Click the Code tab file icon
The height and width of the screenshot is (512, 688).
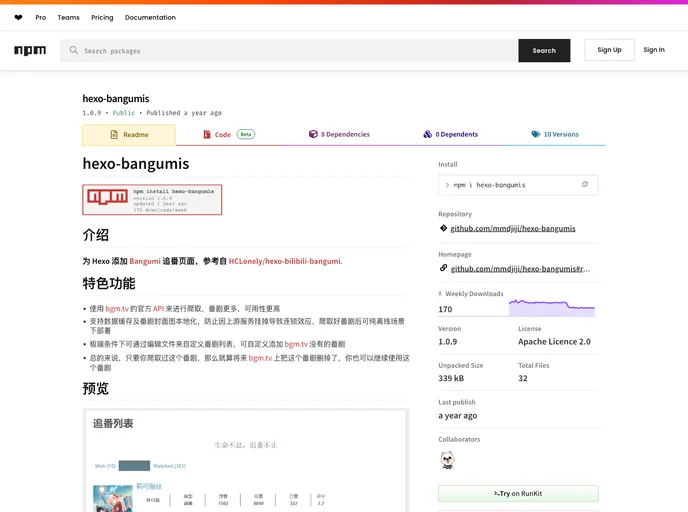[x=207, y=134]
